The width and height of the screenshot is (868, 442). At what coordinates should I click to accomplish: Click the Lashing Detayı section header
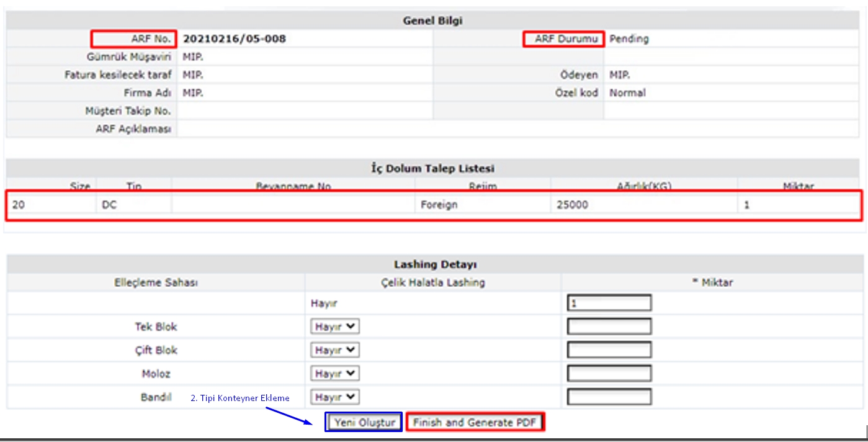(x=435, y=264)
